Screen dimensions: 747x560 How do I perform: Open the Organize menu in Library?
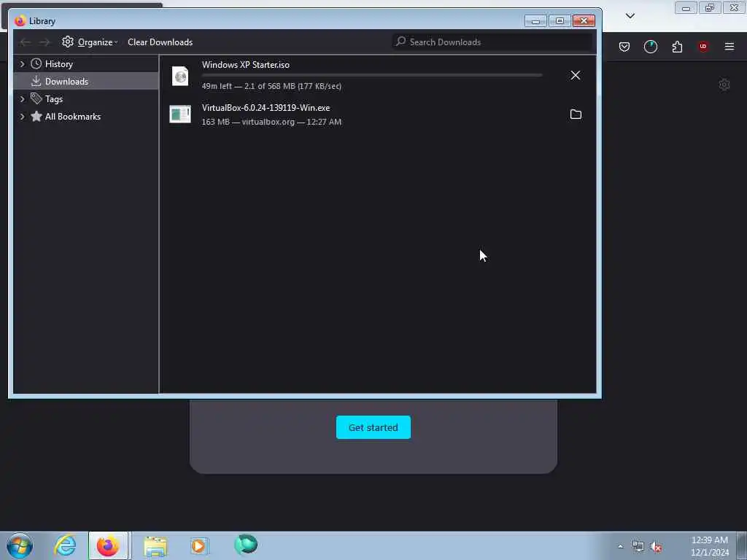pos(90,42)
